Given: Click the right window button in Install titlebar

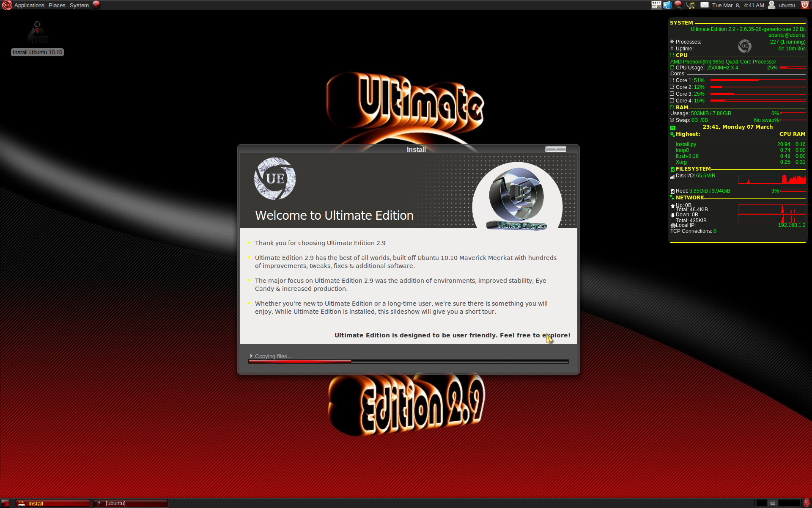Looking at the screenshot, I should pyautogui.click(x=561, y=149).
